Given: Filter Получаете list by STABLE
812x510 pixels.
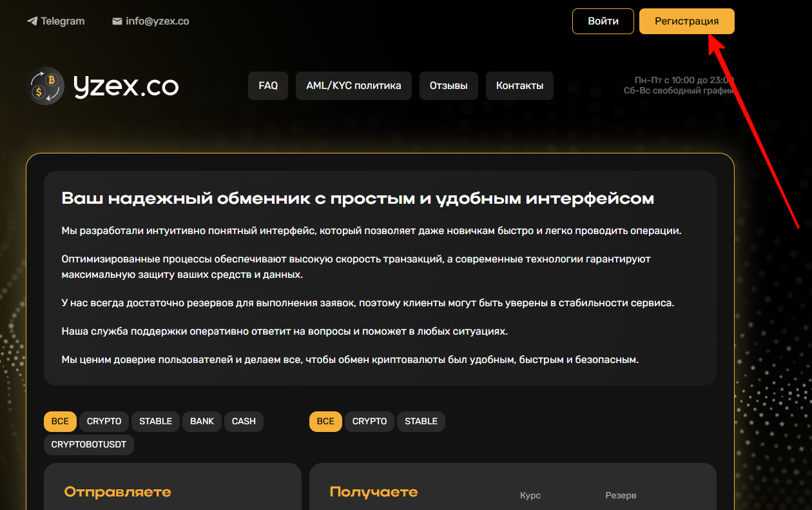Looking at the screenshot, I should point(421,421).
